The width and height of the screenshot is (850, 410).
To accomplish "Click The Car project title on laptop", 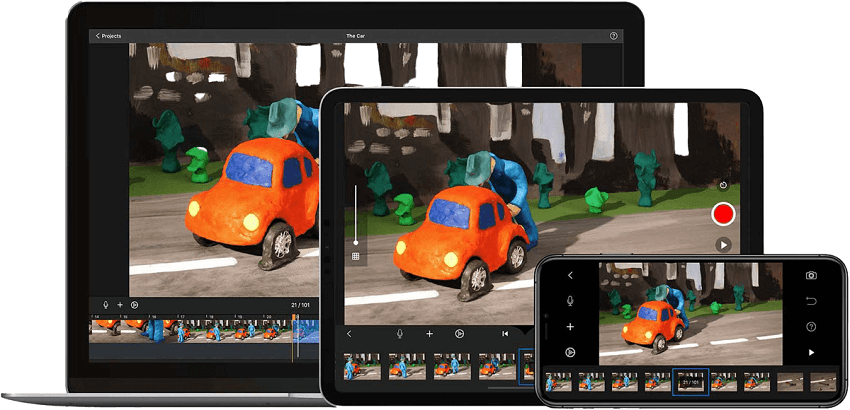I will (356, 36).
